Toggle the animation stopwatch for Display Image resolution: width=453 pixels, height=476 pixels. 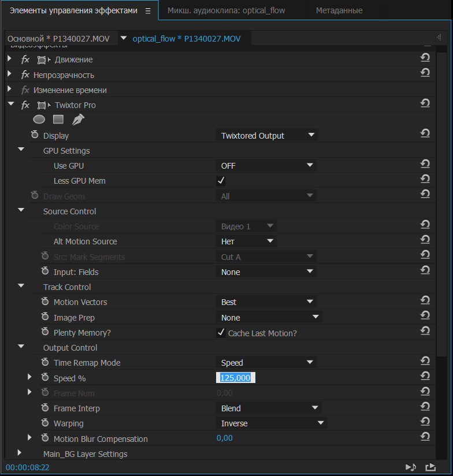35,135
